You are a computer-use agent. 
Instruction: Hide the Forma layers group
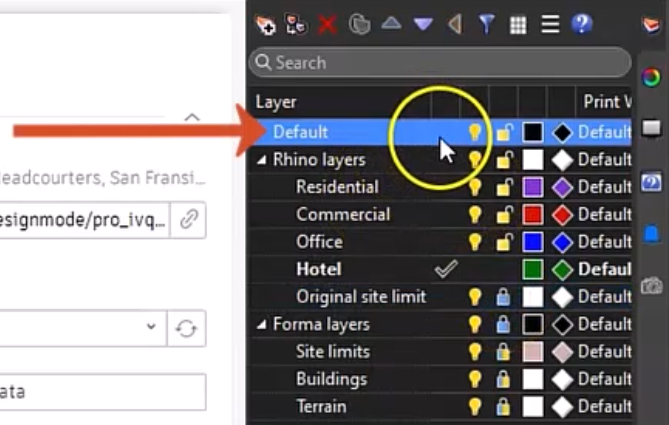(474, 324)
